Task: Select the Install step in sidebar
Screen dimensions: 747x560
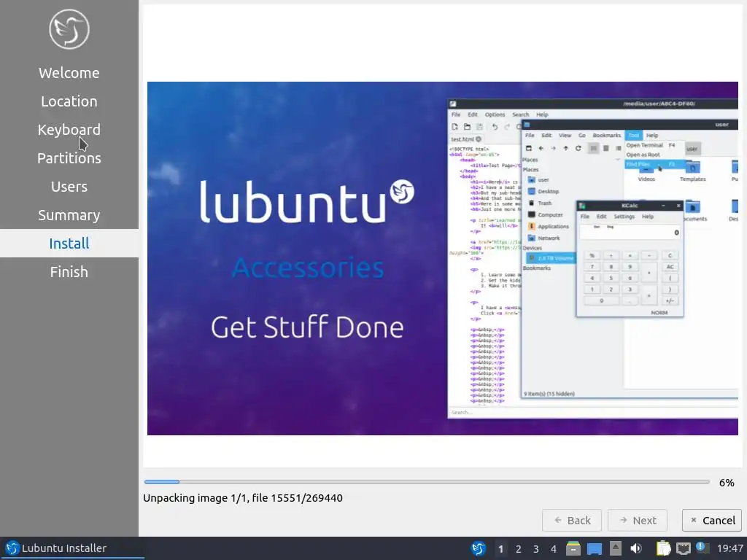Action: (x=69, y=244)
